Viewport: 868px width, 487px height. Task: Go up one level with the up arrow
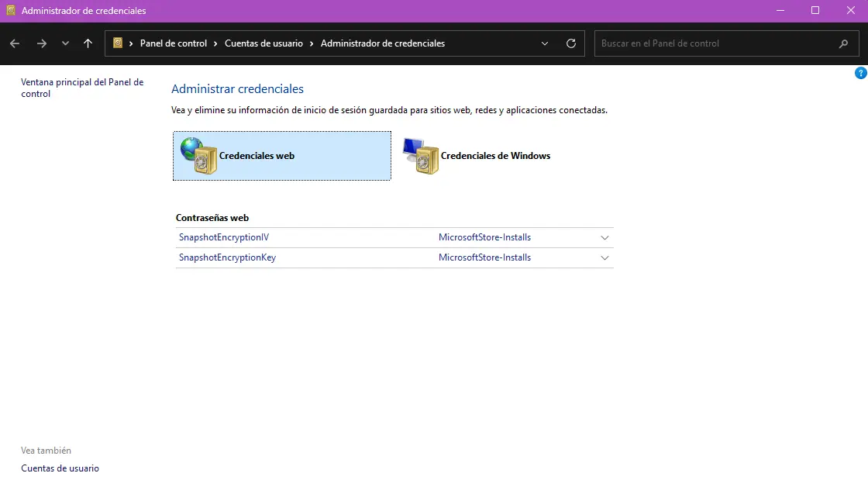click(88, 43)
